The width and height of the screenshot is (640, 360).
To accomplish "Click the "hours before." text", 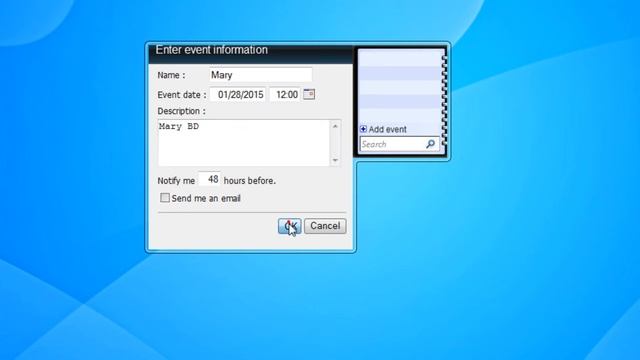I will click(x=250, y=180).
